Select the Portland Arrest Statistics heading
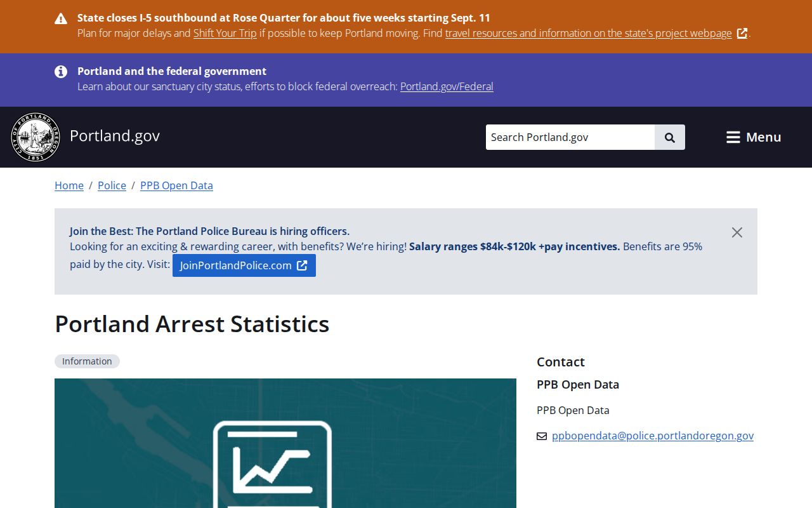 pos(192,324)
